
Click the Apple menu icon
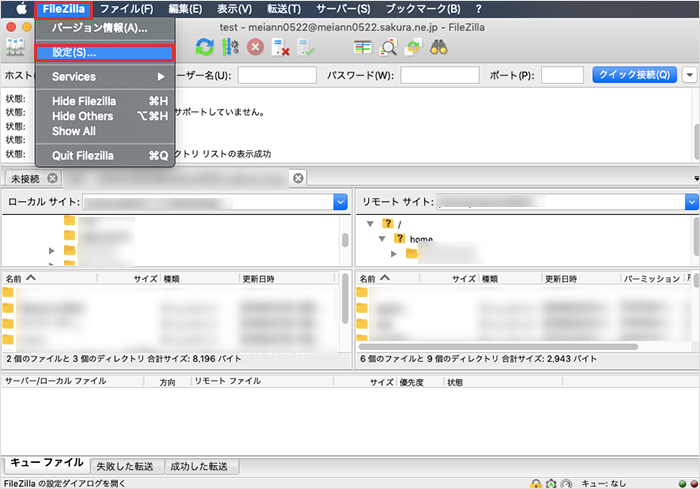click(18, 9)
